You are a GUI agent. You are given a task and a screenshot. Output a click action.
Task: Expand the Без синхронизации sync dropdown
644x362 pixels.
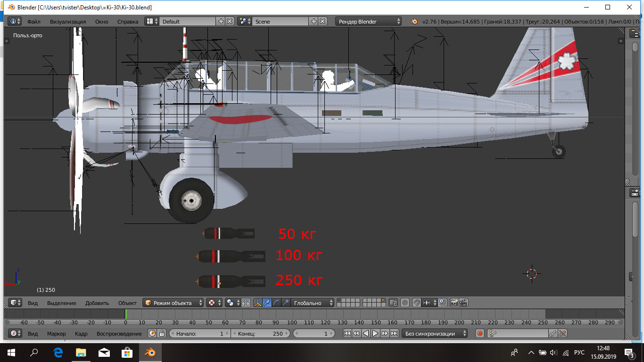pyautogui.click(x=434, y=333)
